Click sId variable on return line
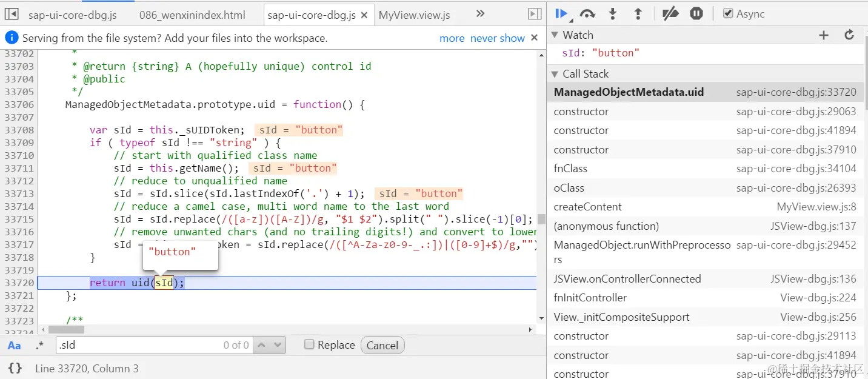Image resolution: width=868 pixels, height=379 pixels. pos(164,283)
